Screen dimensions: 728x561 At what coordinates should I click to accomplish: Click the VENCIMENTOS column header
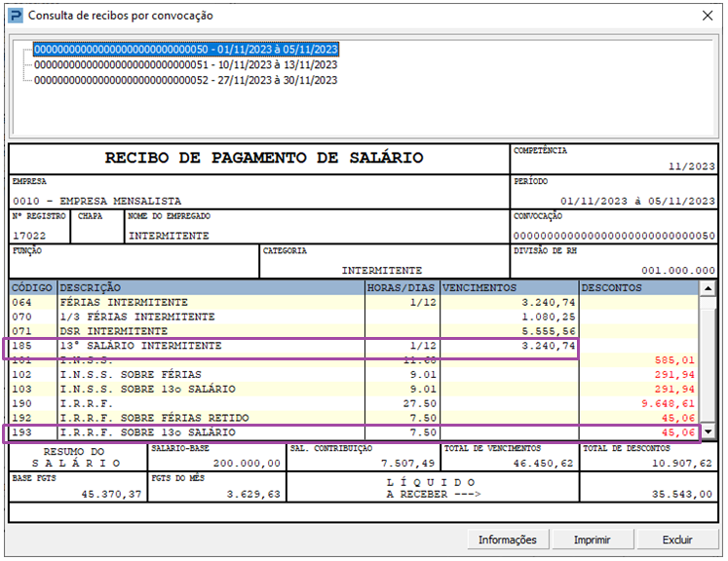510,287
